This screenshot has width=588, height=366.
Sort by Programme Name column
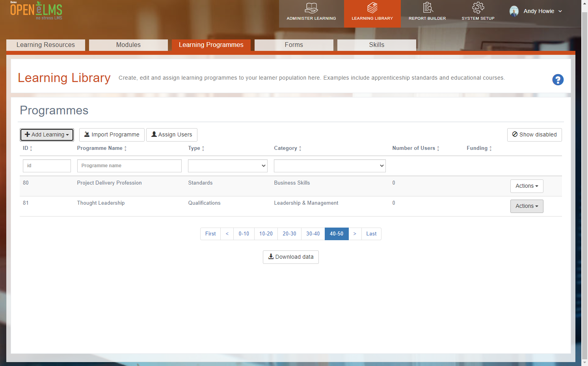tap(102, 148)
